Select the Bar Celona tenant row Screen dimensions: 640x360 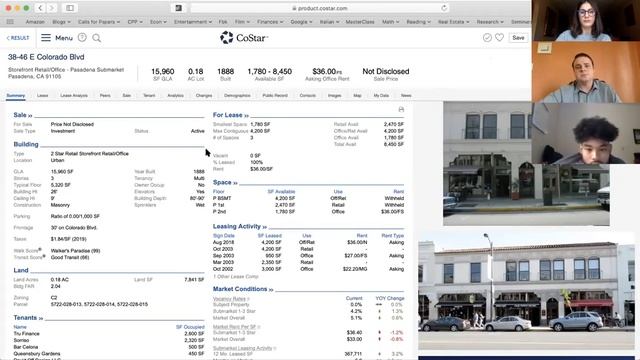click(109, 347)
